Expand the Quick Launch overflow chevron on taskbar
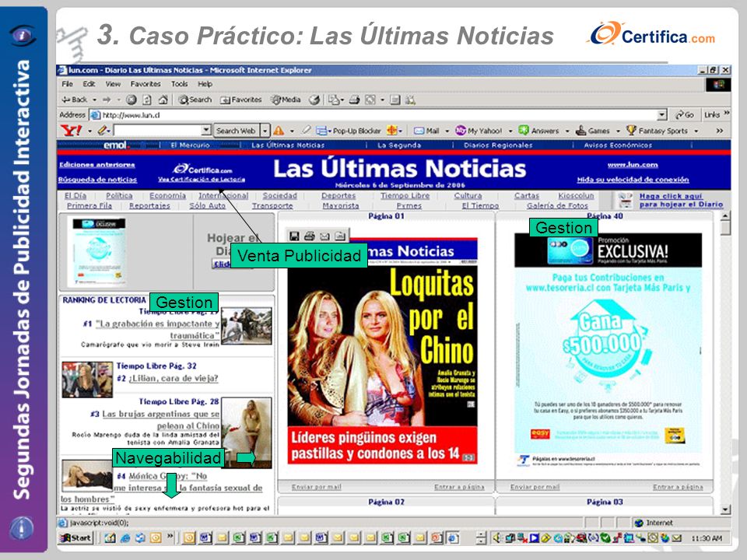Viewport: 747px width, 560px height. click(170, 537)
